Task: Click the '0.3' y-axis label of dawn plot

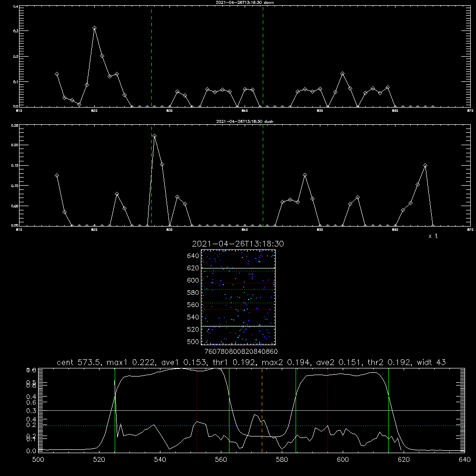Action: pyautogui.click(x=16, y=31)
